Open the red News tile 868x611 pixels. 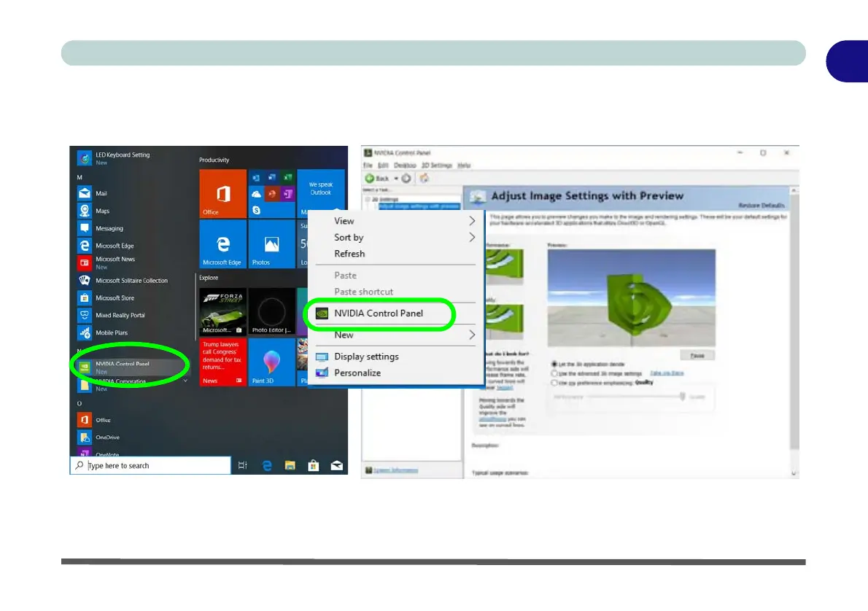[222, 362]
